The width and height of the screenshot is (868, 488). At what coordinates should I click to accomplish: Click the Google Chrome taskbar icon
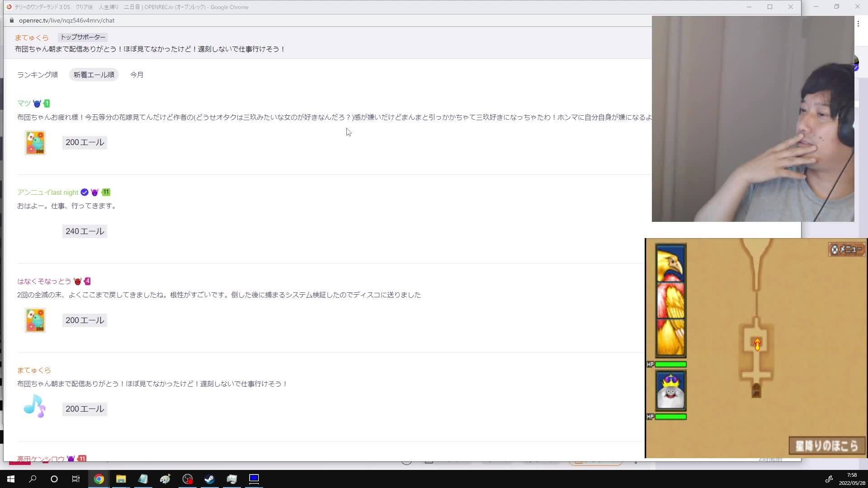pyautogui.click(x=99, y=479)
